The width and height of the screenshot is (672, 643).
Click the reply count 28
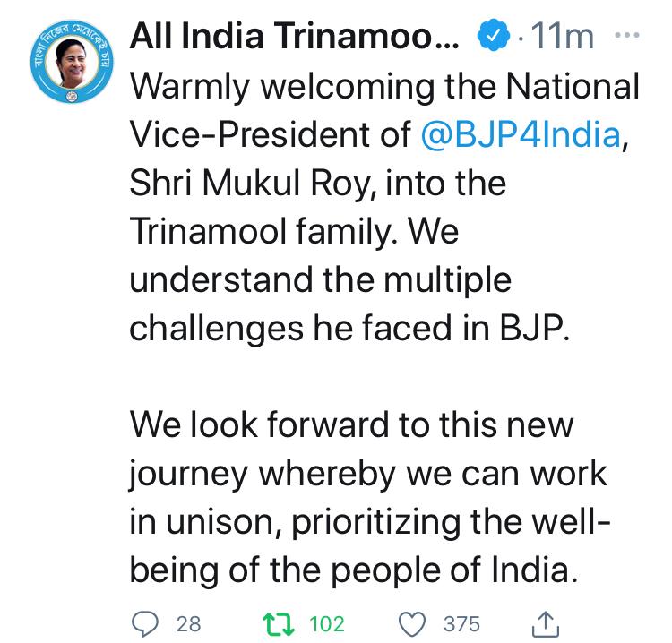188,624
